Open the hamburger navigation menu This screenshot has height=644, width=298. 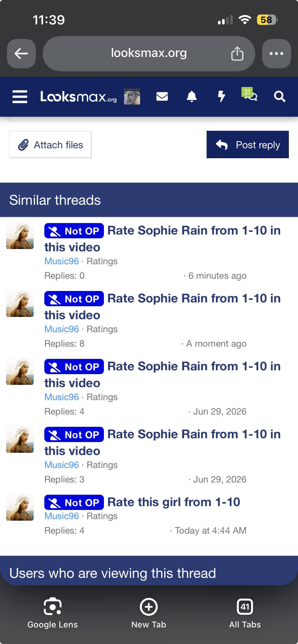(20, 97)
